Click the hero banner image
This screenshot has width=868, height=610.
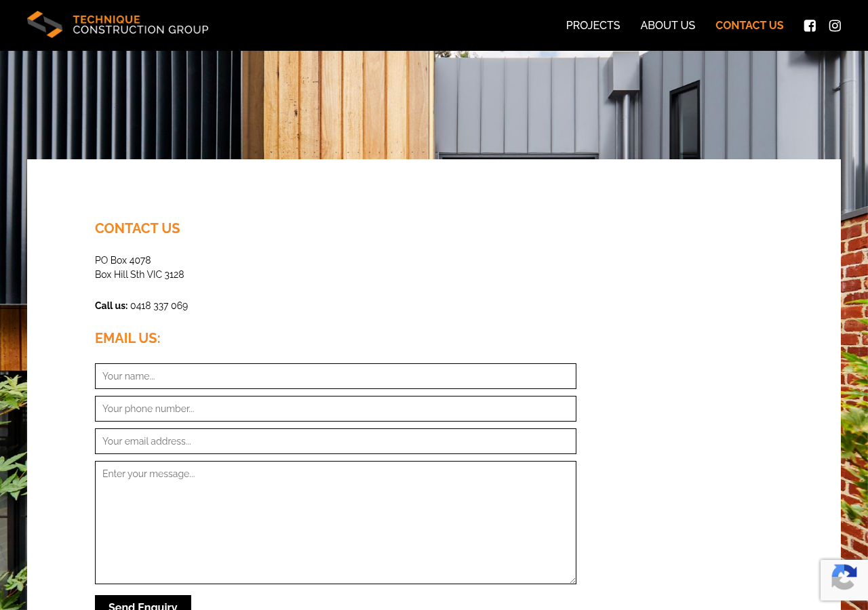click(434, 102)
